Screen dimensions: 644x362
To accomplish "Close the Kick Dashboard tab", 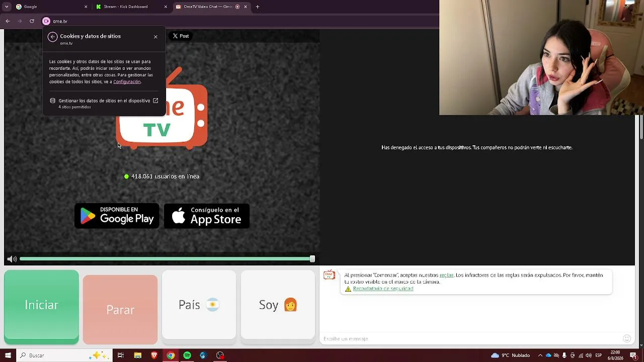I will 166,7.
